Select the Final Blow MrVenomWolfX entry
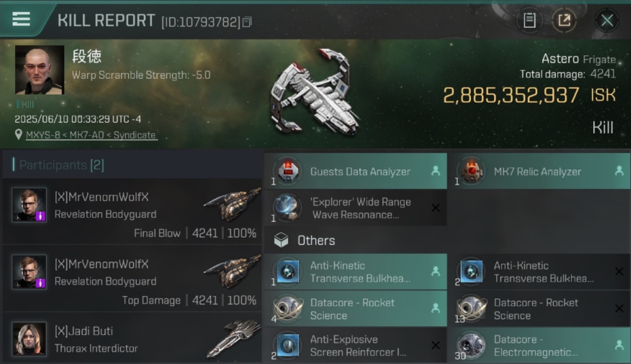 pyautogui.click(x=132, y=212)
